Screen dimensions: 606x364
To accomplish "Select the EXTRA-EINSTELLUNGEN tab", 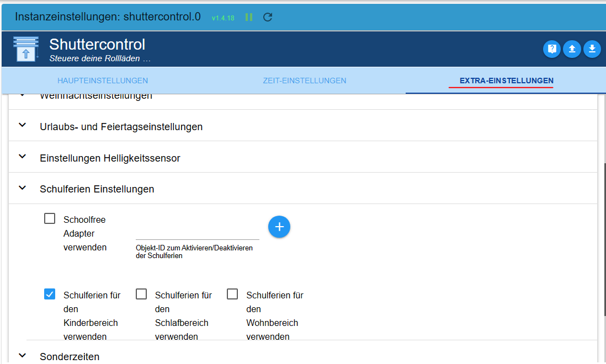I will [506, 81].
